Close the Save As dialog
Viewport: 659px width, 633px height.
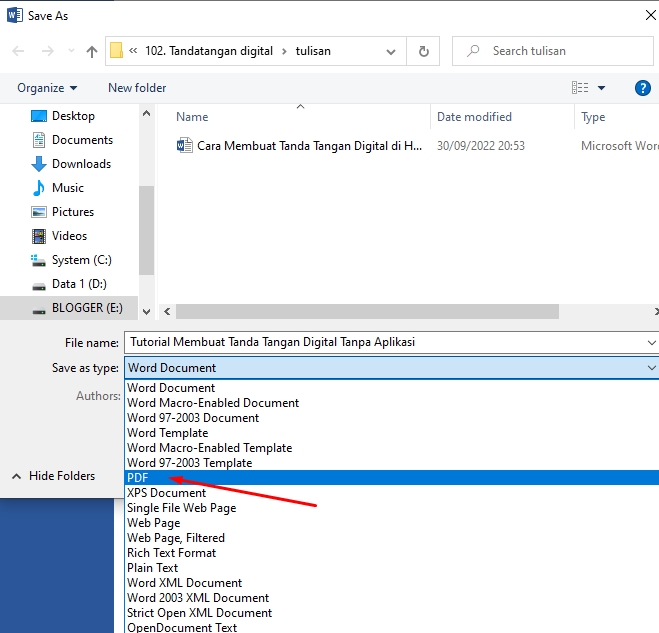(650, 15)
